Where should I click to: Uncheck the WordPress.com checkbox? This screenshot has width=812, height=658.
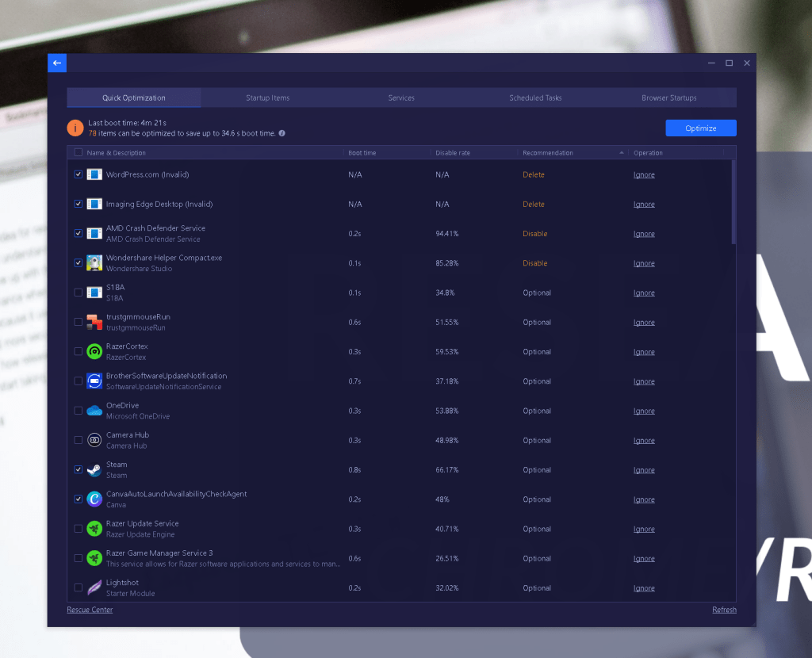[x=79, y=174]
